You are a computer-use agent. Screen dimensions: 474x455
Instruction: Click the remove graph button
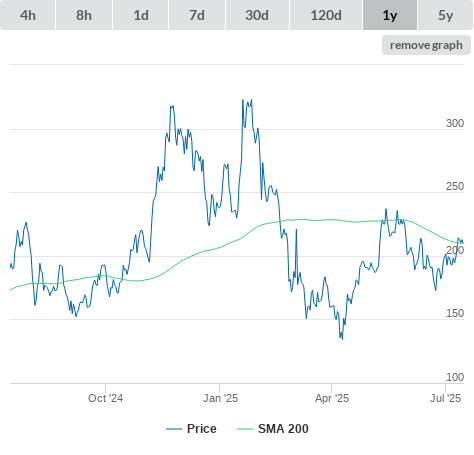coord(426,45)
